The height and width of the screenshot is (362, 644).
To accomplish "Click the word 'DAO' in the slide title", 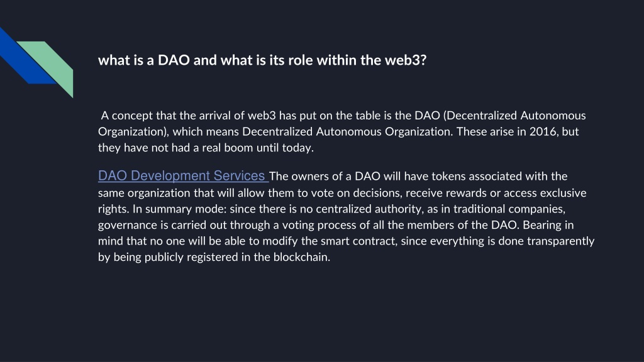I will coord(174,60).
